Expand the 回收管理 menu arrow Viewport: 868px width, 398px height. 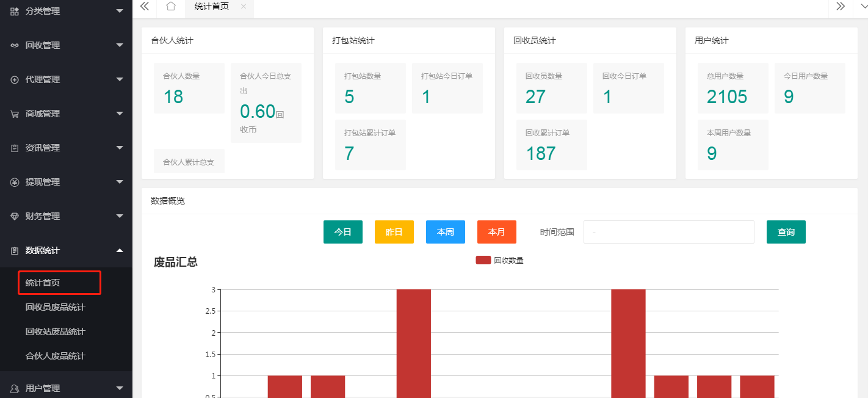point(120,45)
